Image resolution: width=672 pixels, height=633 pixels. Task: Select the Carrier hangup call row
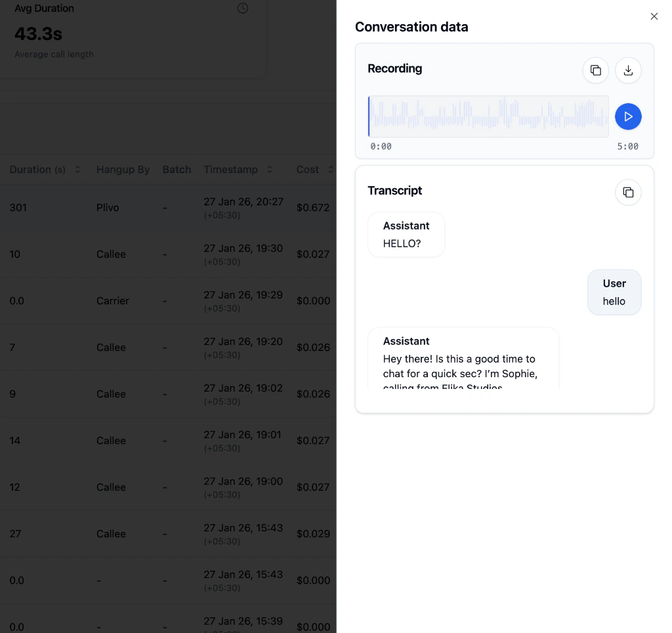pyautogui.click(x=131, y=300)
